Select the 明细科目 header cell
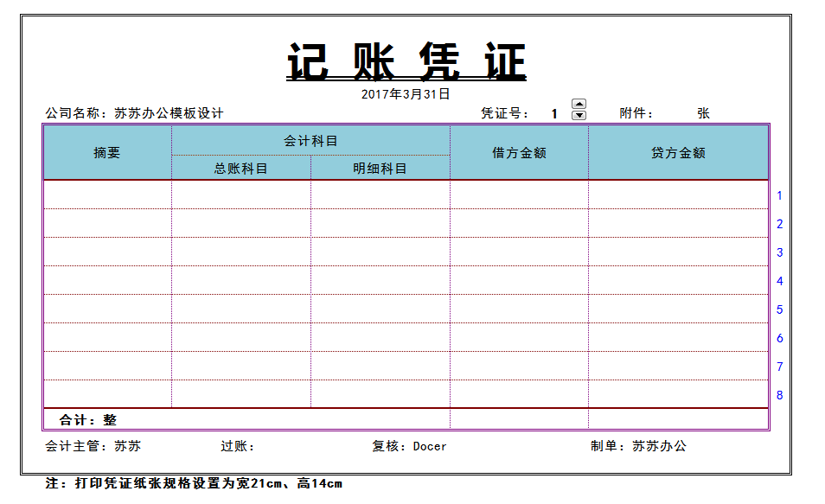The image size is (825, 504). click(x=379, y=169)
